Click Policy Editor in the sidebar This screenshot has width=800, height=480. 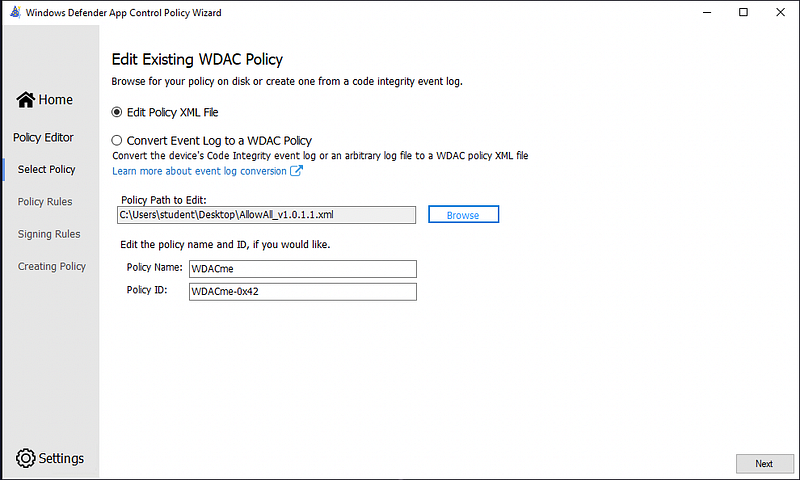(x=43, y=138)
